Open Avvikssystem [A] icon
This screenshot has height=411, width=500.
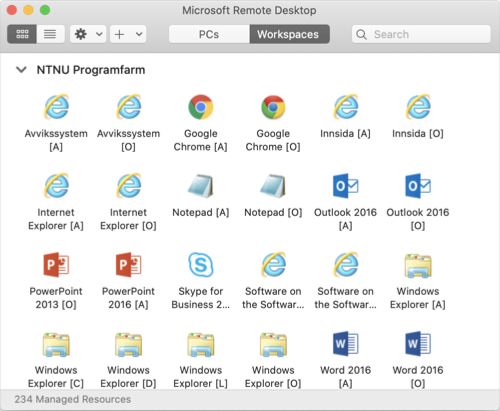point(56,107)
